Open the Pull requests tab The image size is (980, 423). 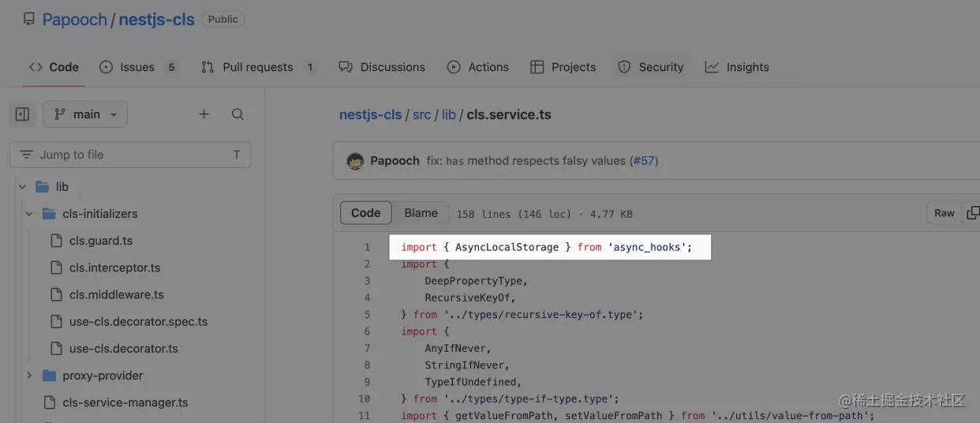pos(258,67)
